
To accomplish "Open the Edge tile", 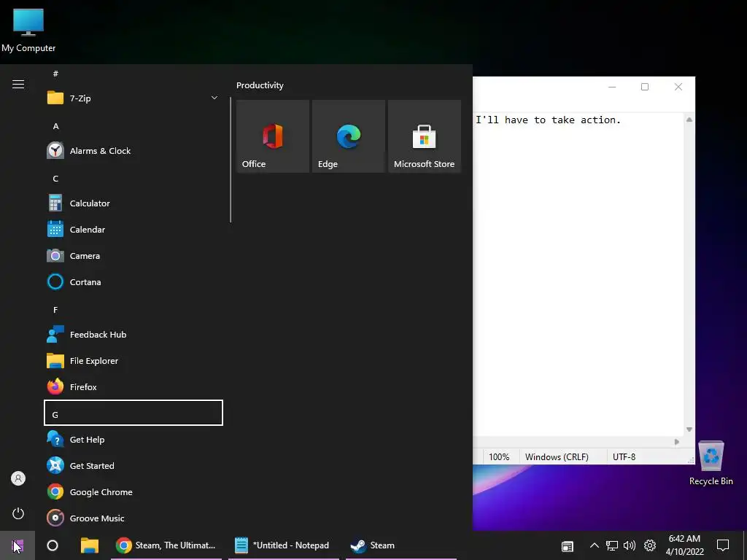I will click(x=348, y=136).
